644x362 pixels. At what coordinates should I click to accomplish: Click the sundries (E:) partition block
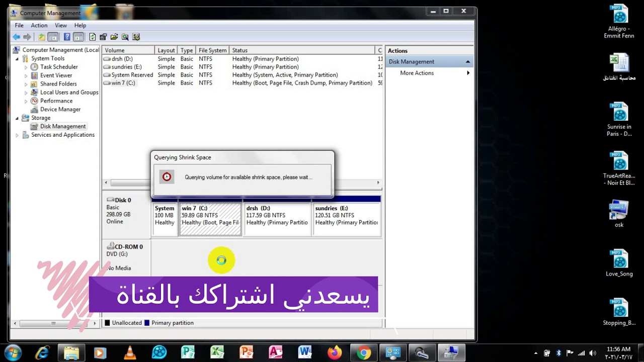[347, 219]
